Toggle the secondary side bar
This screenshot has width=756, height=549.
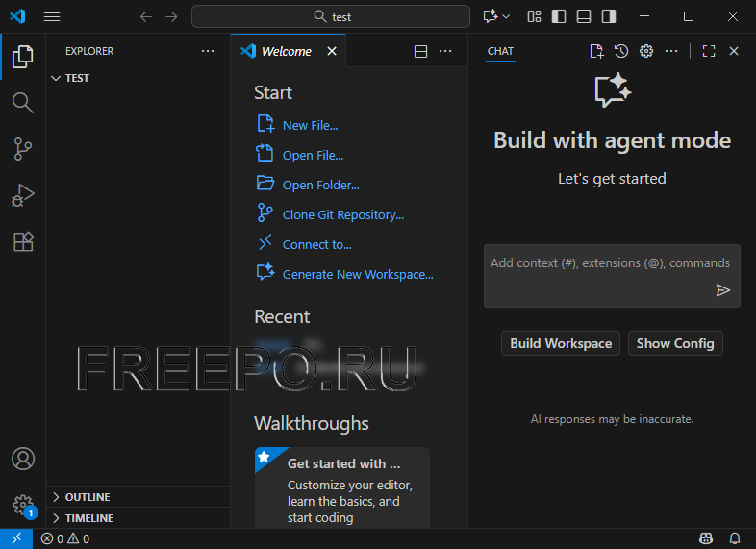pyautogui.click(x=609, y=16)
